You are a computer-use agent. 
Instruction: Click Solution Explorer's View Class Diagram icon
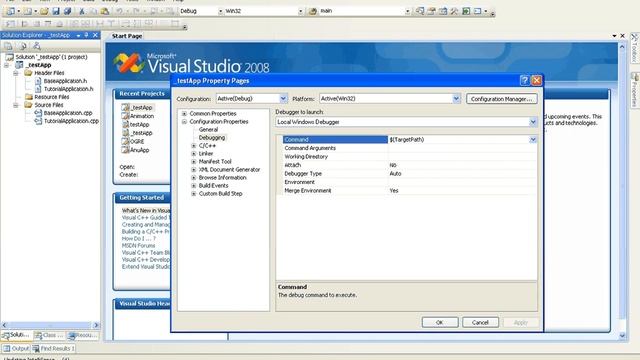coord(37,46)
